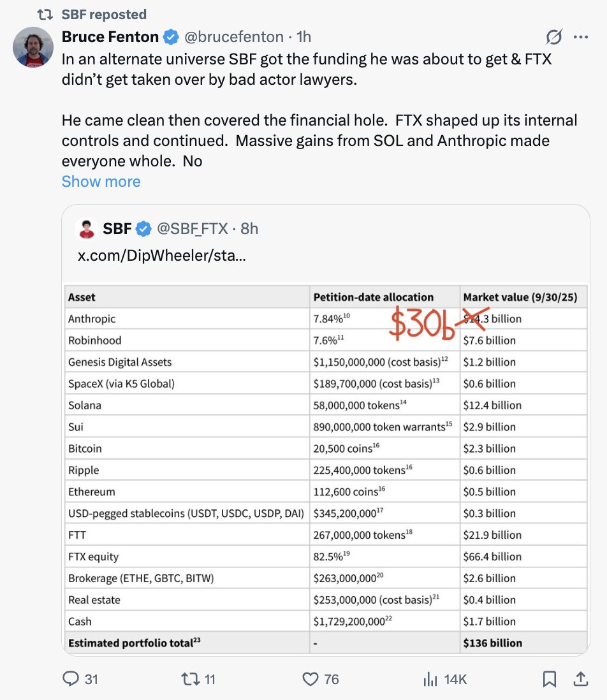Click the repost icon under the tweet
Viewport: 607px width, 700px height.
point(191,680)
